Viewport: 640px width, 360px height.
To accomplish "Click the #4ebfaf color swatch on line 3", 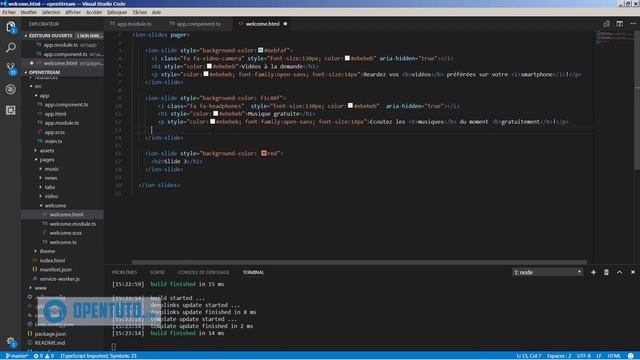I will tap(260, 50).
